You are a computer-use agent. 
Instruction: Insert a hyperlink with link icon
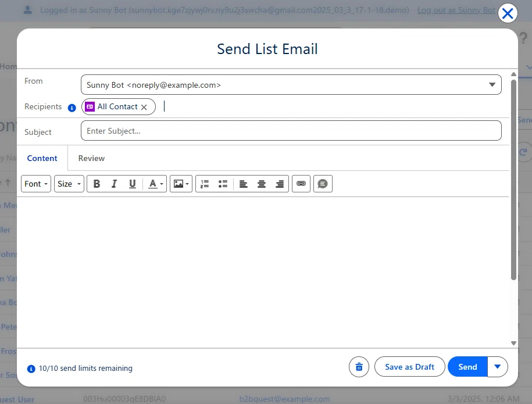point(301,184)
